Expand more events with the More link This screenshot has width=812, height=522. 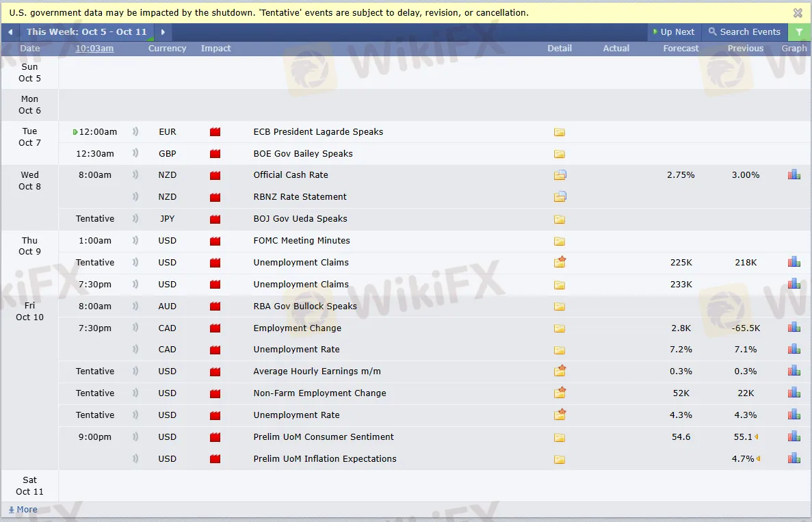pyautogui.click(x=23, y=510)
